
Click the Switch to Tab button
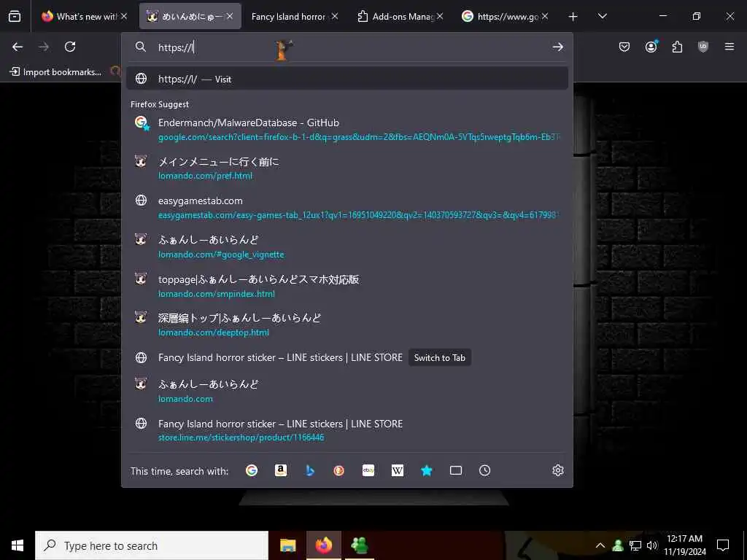click(439, 357)
